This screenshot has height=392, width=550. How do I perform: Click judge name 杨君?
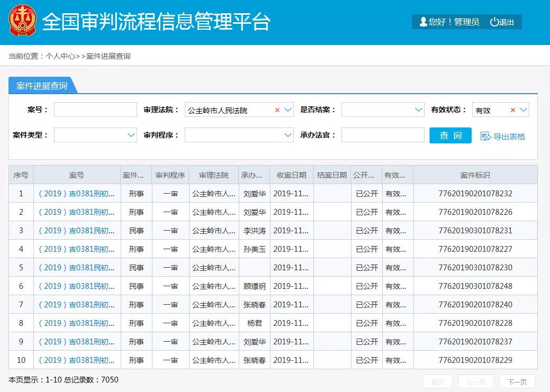255,323
